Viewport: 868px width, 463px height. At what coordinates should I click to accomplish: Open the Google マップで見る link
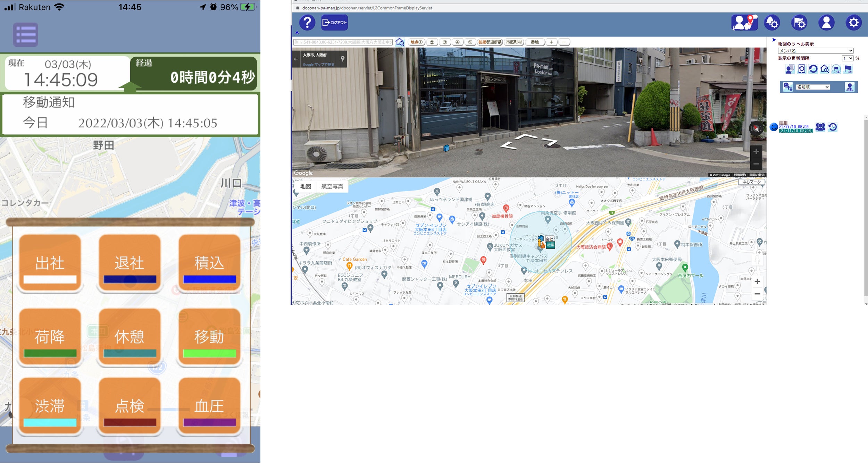coord(318,65)
